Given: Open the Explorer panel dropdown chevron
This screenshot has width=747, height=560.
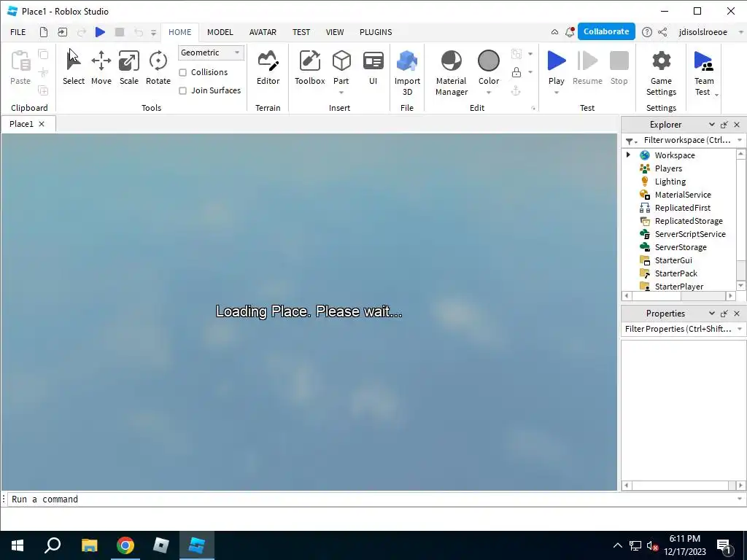Looking at the screenshot, I should coord(711,124).
